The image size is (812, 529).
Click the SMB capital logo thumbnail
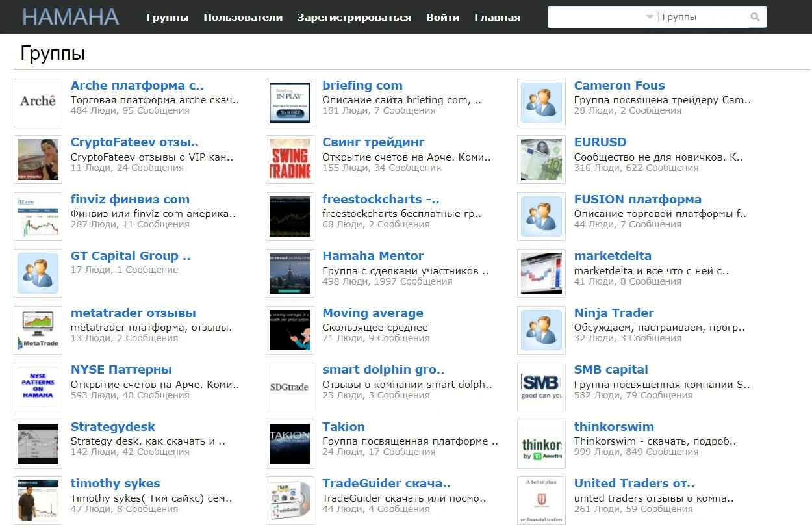click(x=541, y=387)
